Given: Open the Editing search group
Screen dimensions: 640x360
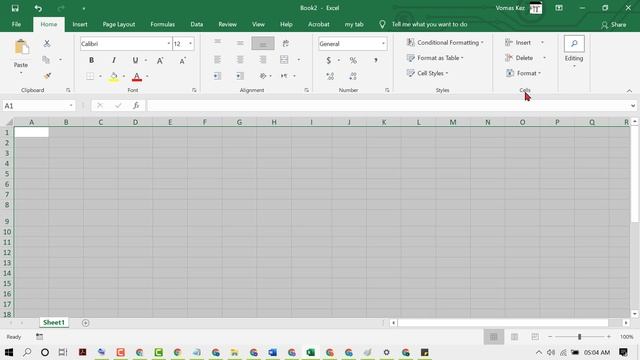Looking at the screenshot, I should tap(574, 51).
